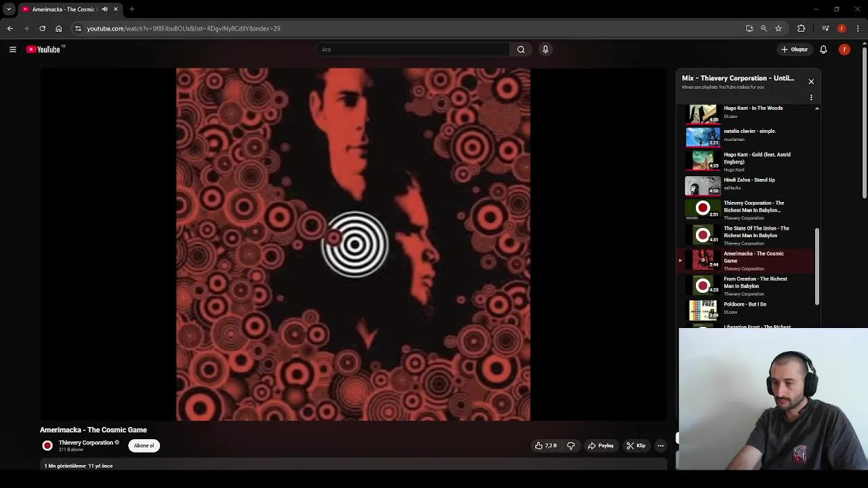Click the Oluştur create button

point(794,49)
